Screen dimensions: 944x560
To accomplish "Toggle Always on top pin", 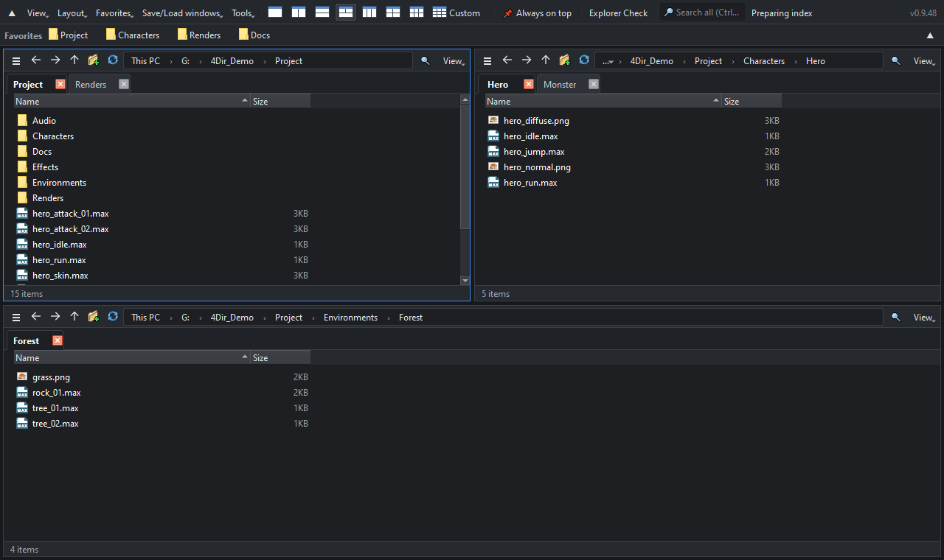I will 538,13.
